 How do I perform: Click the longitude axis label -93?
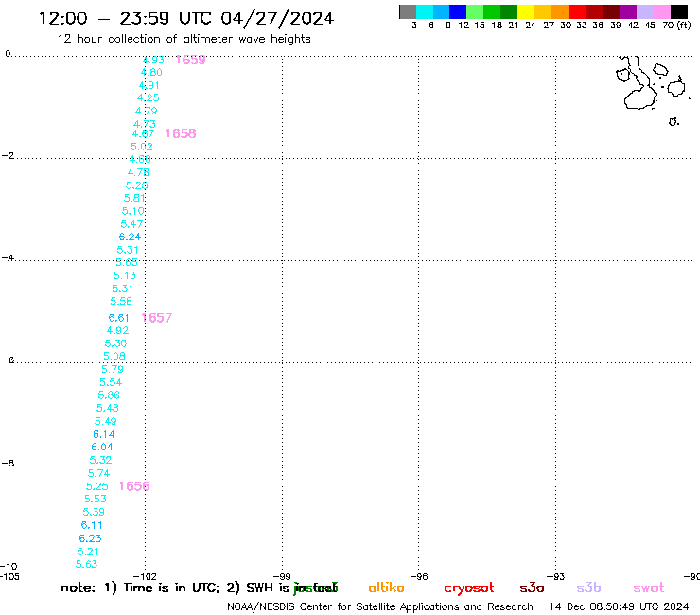coord(556,576)
